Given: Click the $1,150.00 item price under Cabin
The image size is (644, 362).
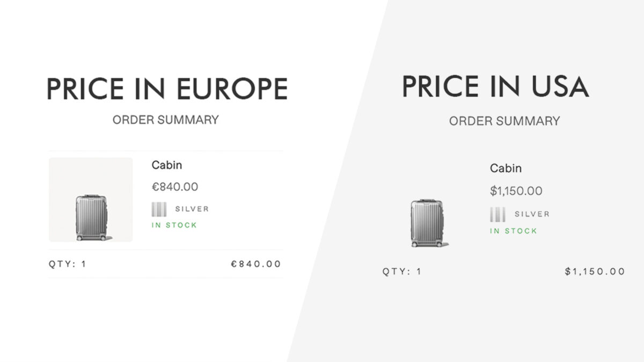Looking at the screenshot, I should pyautogui.click(x=516, y=190).
